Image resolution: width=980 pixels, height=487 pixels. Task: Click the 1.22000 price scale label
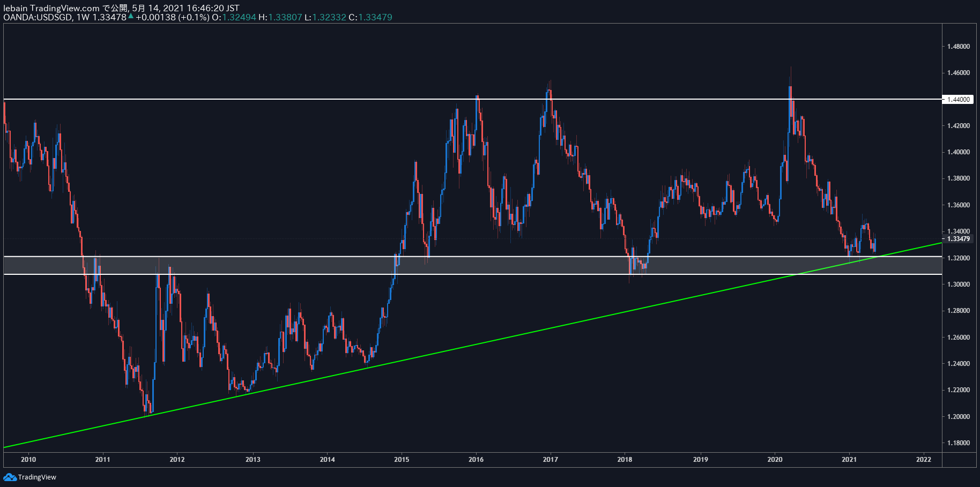[959, 390]
